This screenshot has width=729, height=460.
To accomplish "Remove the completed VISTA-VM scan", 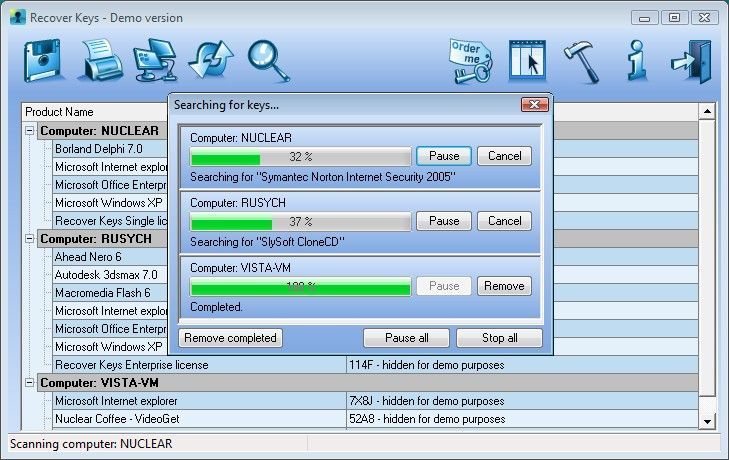I will pos(504,286).
